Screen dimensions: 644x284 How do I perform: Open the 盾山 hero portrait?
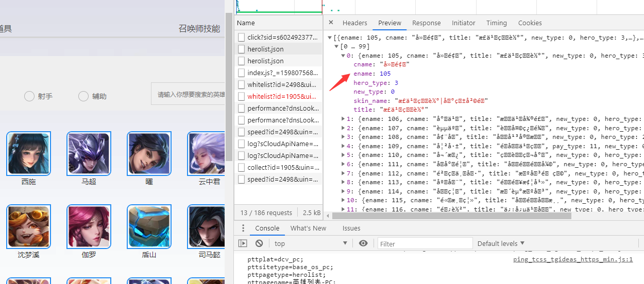click(x=149, y=226)
